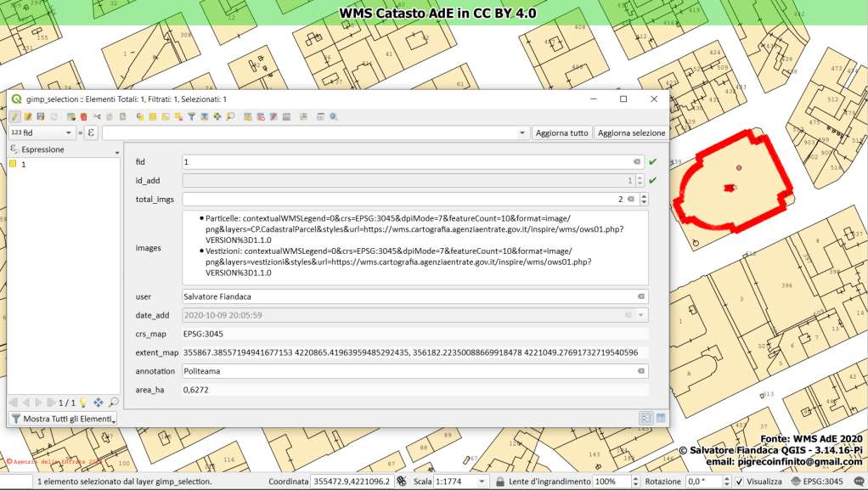Open the messages log speech bubble icon
Screen dimensions: 868x490
860,482
